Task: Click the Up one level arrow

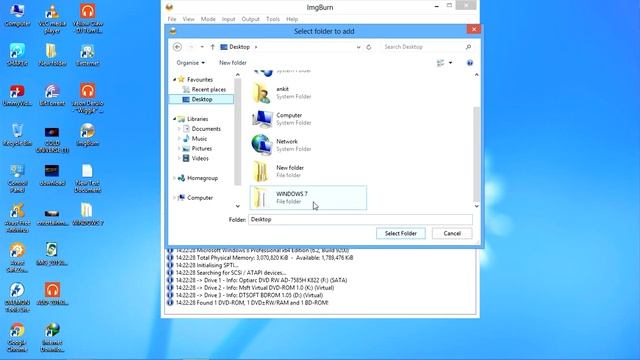Action: tap(213, 47)
